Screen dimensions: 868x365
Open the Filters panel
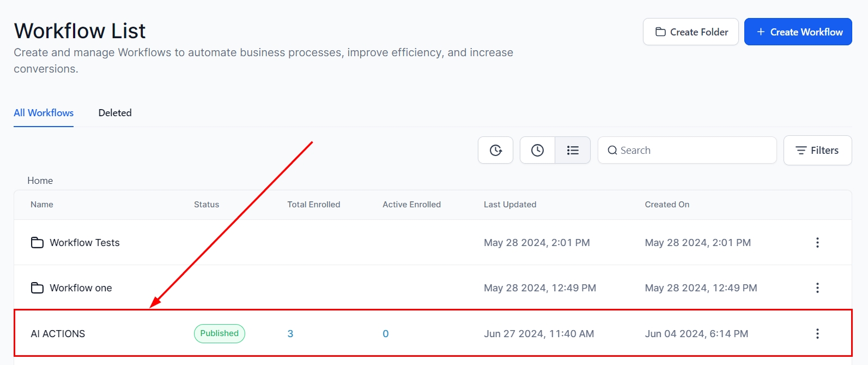[817, 150]
